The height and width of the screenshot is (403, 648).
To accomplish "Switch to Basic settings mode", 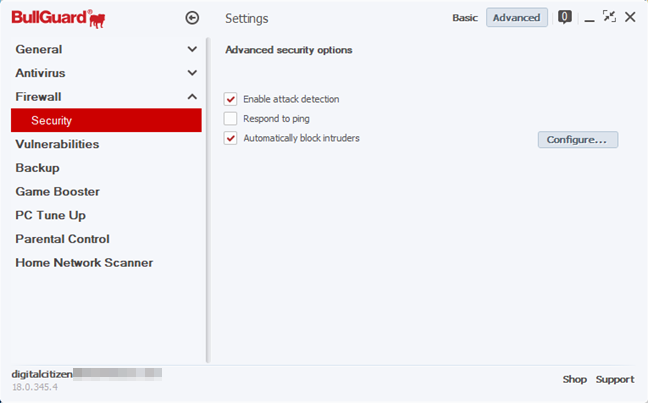I will tap(465, 18).
